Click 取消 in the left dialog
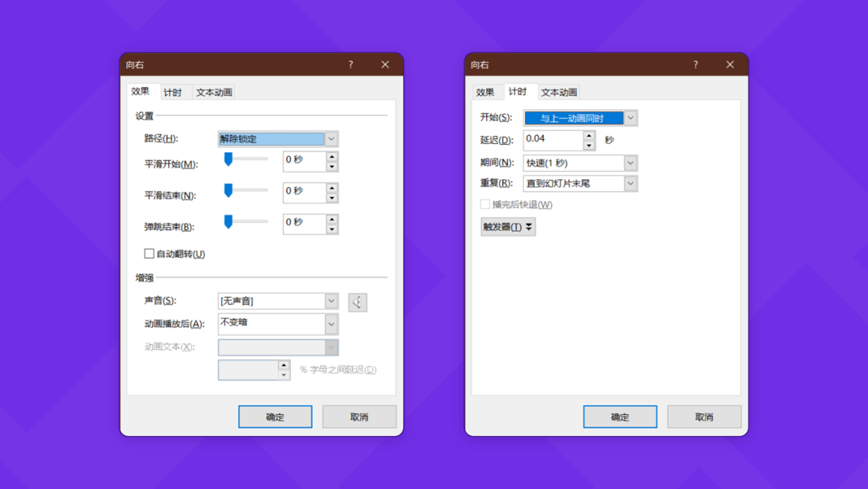The width and height of the screenshot is (868, 489). point(359,417)
